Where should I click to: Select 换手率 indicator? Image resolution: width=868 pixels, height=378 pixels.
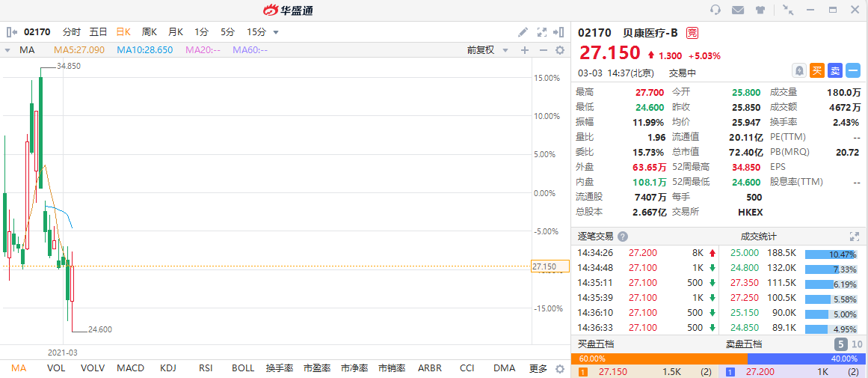[x=280, y=368]
